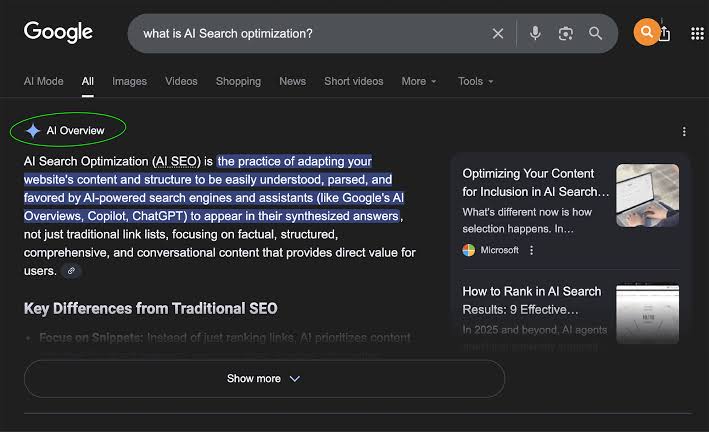This screenshot has width=709, height=432.
Task: Open the three-dot menu next to Microsoft
Action: (x=531, y=250)
